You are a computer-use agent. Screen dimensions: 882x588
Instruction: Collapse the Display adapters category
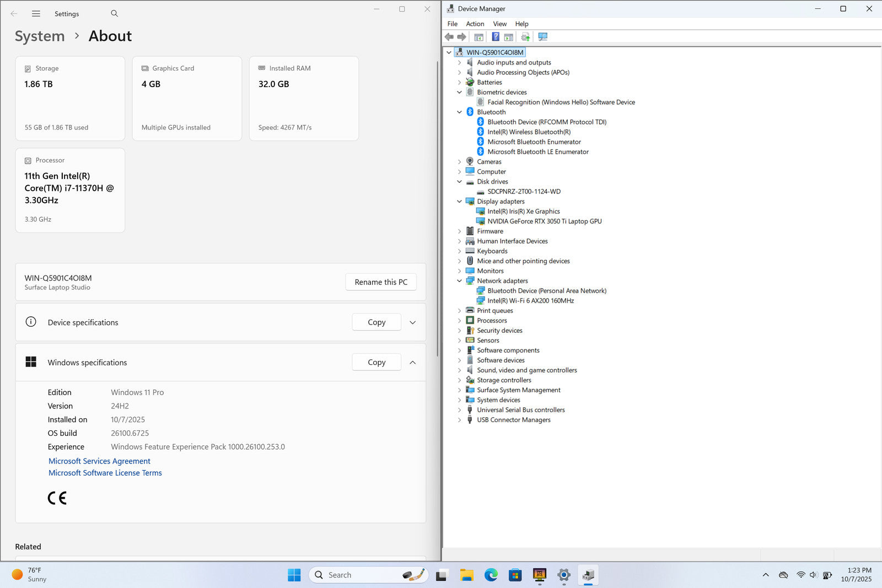click(459, 202)
